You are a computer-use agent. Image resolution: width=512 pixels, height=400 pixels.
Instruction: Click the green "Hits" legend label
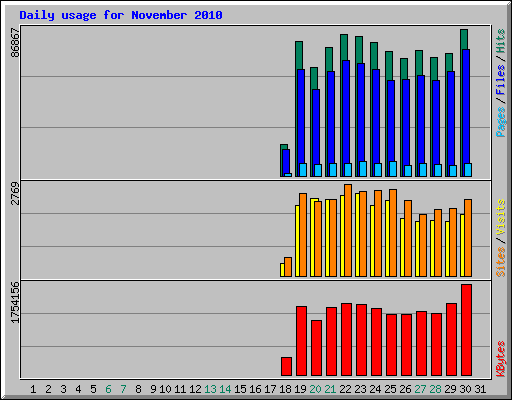point(500,41)
